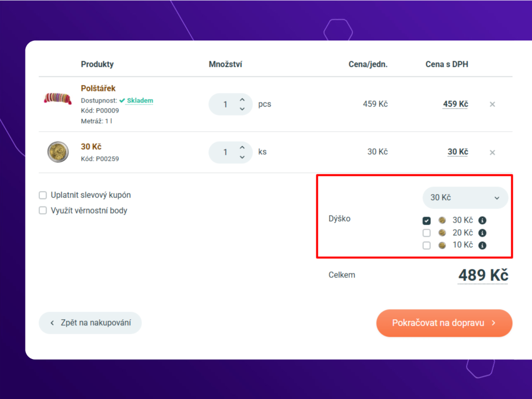Enable the Uplatnit slevový kupón checkbox
The image size is (532, 399).
point(43,195)
